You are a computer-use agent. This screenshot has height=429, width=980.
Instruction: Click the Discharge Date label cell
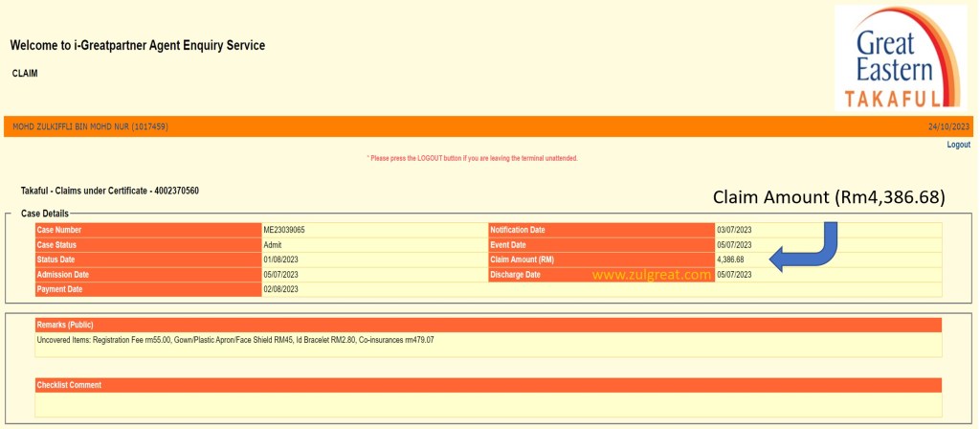tap(601, 275)
